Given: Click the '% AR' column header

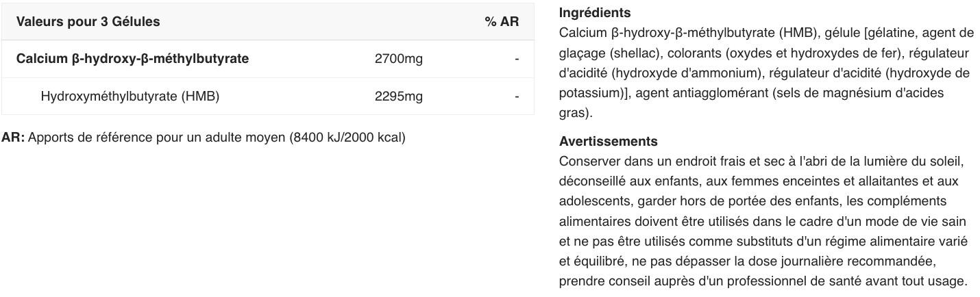Looking at the screenshot, I should [x=502, y=22].
